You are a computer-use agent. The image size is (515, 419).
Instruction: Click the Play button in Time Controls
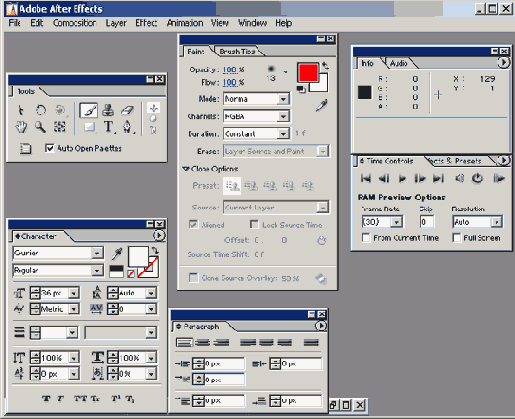pos(402,179)
